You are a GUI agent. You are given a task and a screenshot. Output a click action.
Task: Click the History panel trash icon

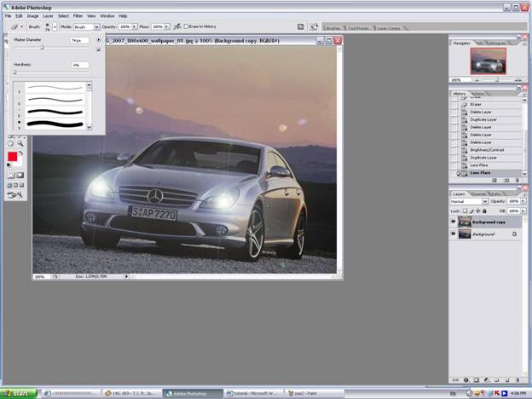[517, 181]
